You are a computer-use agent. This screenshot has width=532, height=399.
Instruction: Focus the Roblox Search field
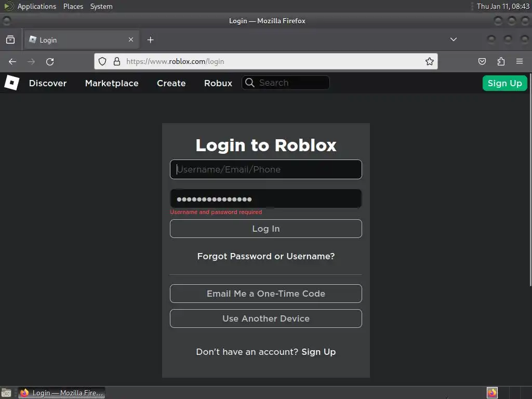(x=286, y=83)
